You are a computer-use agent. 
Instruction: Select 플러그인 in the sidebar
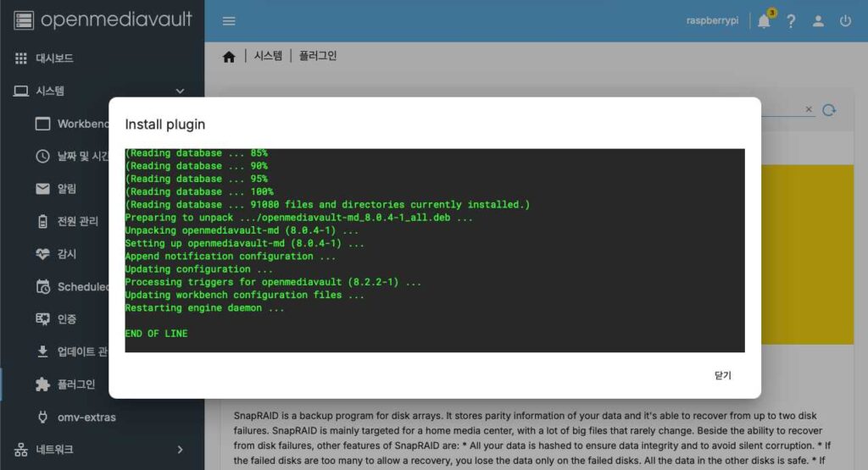tap(76, 384)
